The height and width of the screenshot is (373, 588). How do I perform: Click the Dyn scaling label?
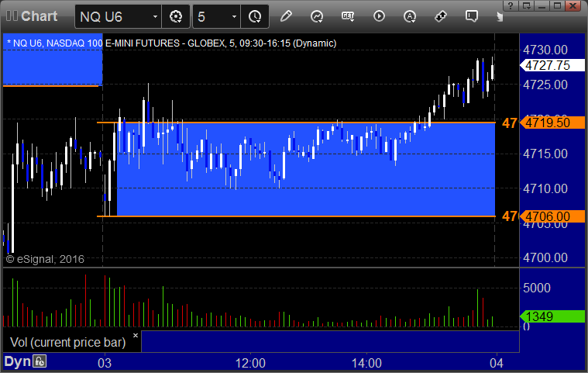(17, 361)
